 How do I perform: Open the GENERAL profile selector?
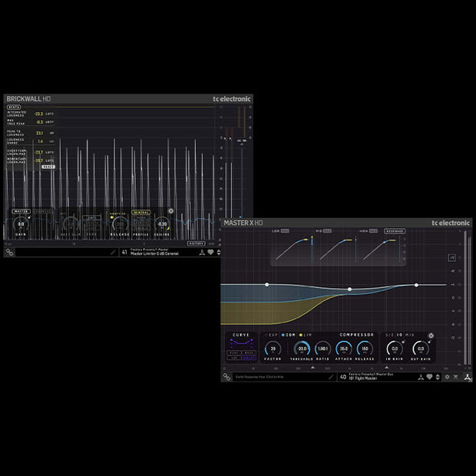pos(141,212)
